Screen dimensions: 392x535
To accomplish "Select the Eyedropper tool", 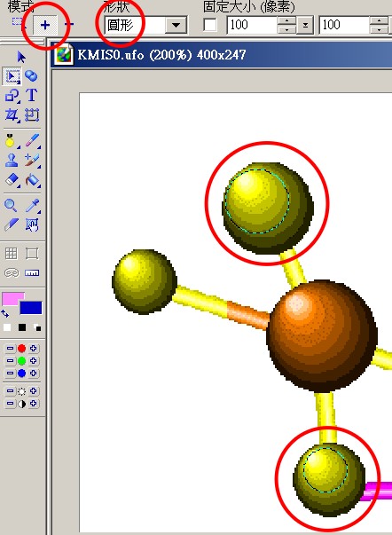I will 32,206.
